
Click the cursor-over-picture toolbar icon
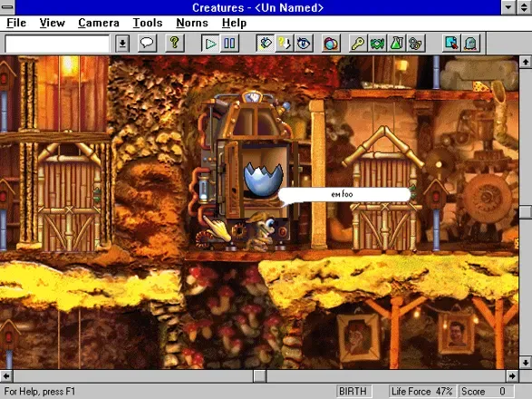coord(451,44)
